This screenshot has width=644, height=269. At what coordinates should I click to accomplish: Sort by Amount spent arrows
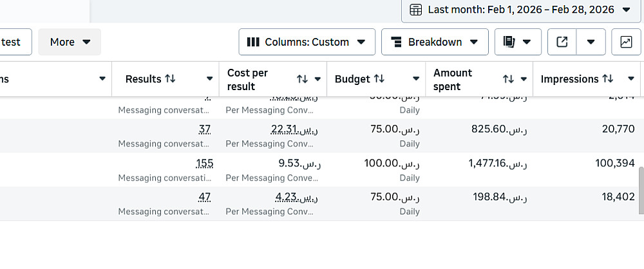(x=508, y=79)
